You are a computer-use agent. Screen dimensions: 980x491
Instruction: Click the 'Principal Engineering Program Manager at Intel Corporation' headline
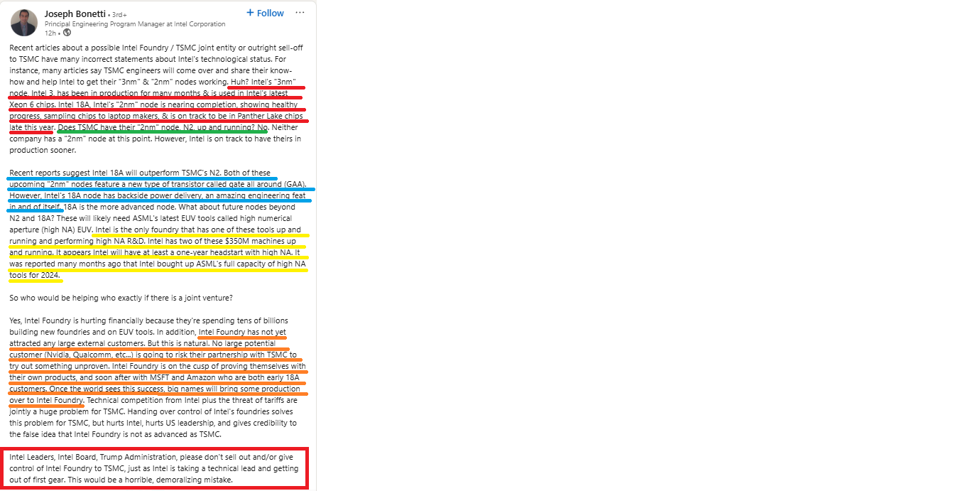click(135, 23)
